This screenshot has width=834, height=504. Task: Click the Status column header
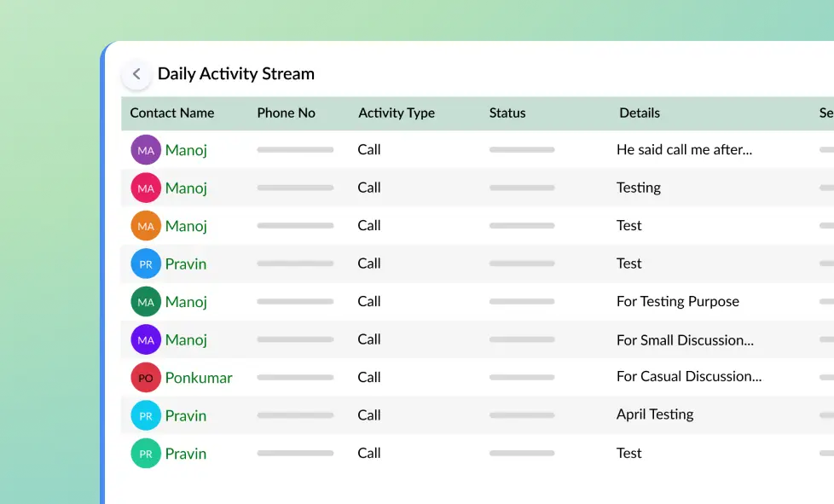(507, 113)
